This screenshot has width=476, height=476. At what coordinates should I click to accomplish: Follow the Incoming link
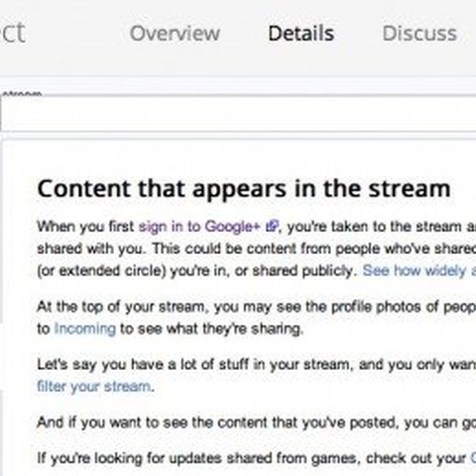[x=85, y=329]
